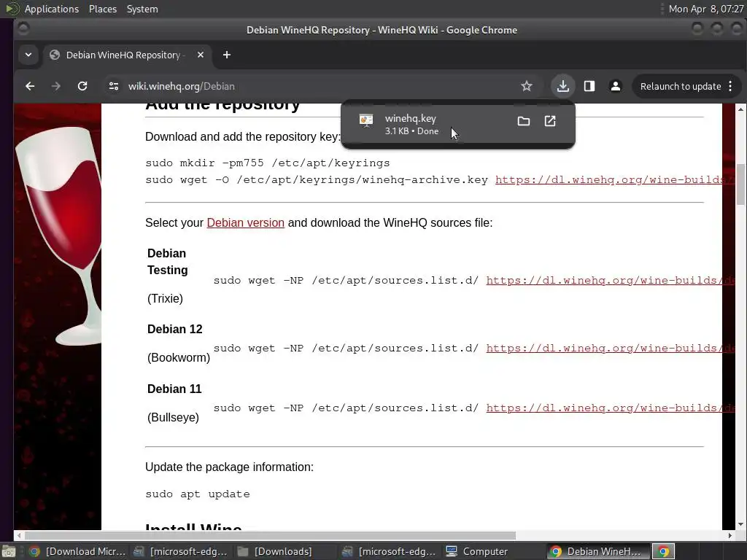
Task: Switch to the Computer taskbar window
Action: (x=494, y=551)
